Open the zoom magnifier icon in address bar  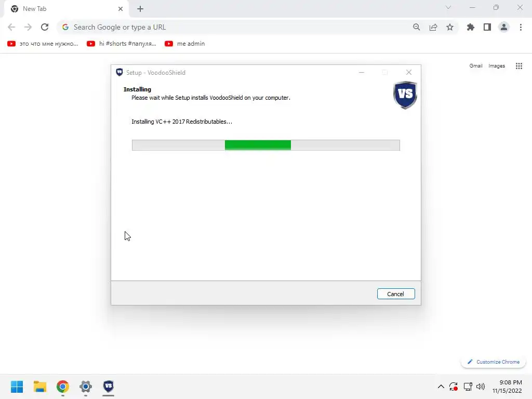pos(417,27)
